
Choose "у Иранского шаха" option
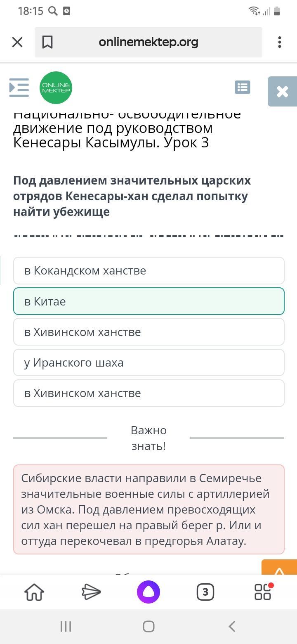click(148, 362)
